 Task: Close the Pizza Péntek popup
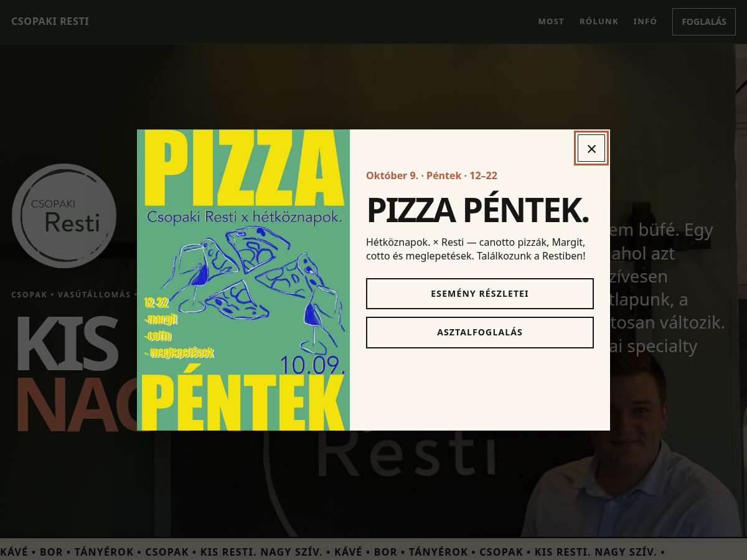[591, 149]
